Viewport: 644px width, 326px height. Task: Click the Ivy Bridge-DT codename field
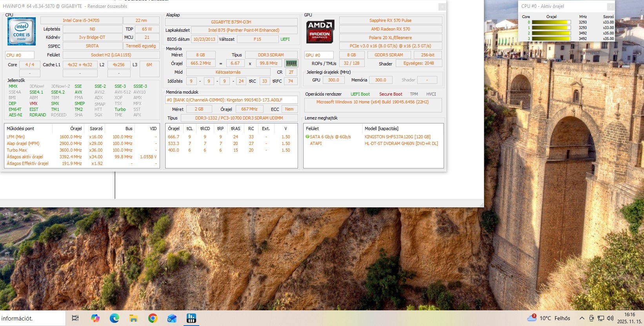[92, 37]
